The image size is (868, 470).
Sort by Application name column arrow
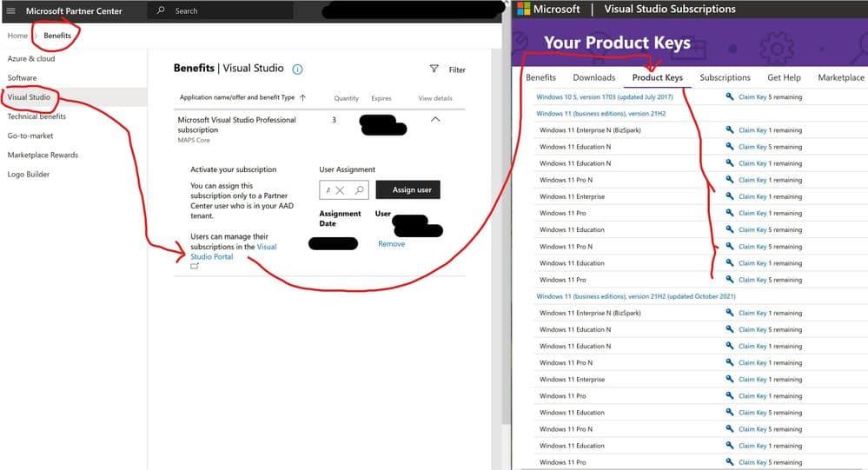pos(303,97)
